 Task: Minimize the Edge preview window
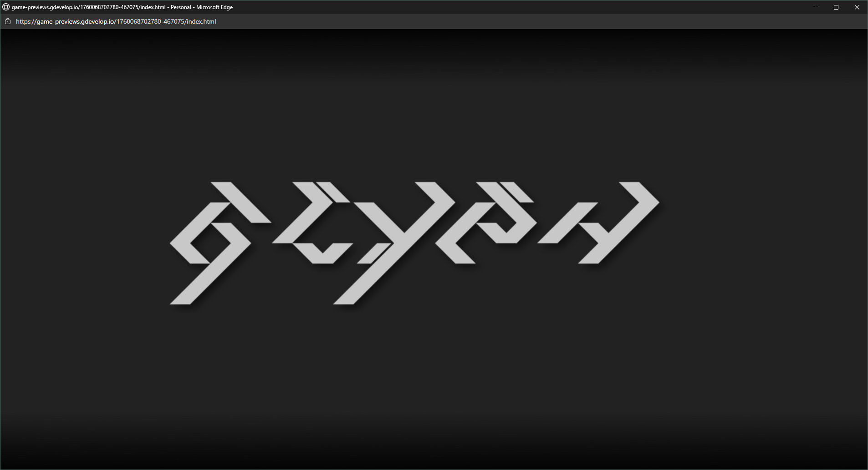coord(815,7)
